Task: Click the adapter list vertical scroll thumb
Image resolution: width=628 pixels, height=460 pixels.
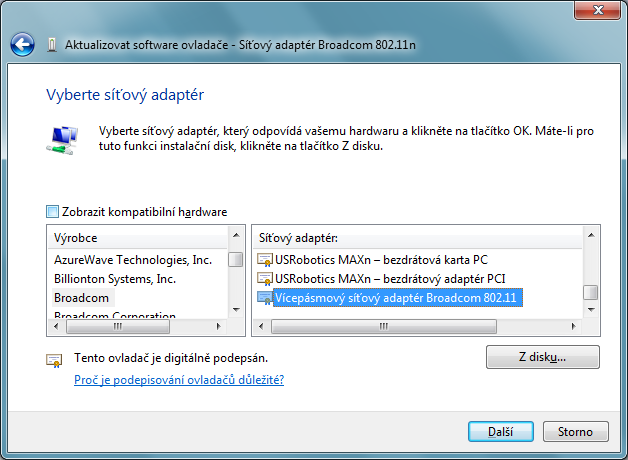Action: (x=591, y=292)
